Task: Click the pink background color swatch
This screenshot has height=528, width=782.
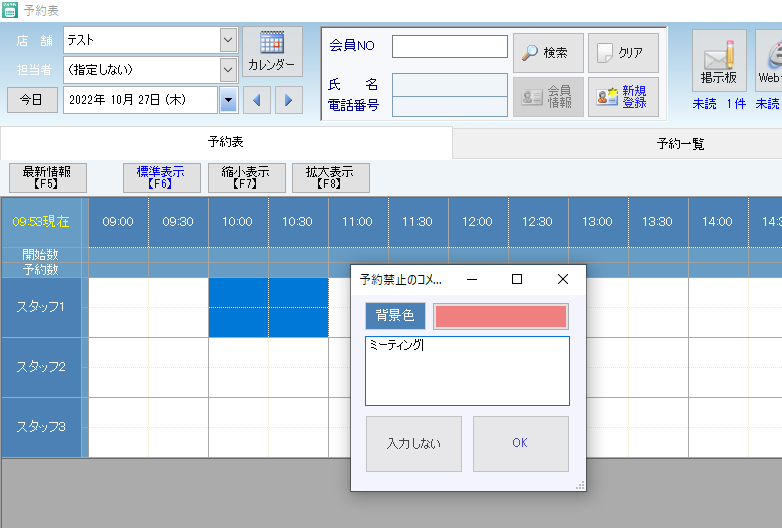Action: [500, 316]
